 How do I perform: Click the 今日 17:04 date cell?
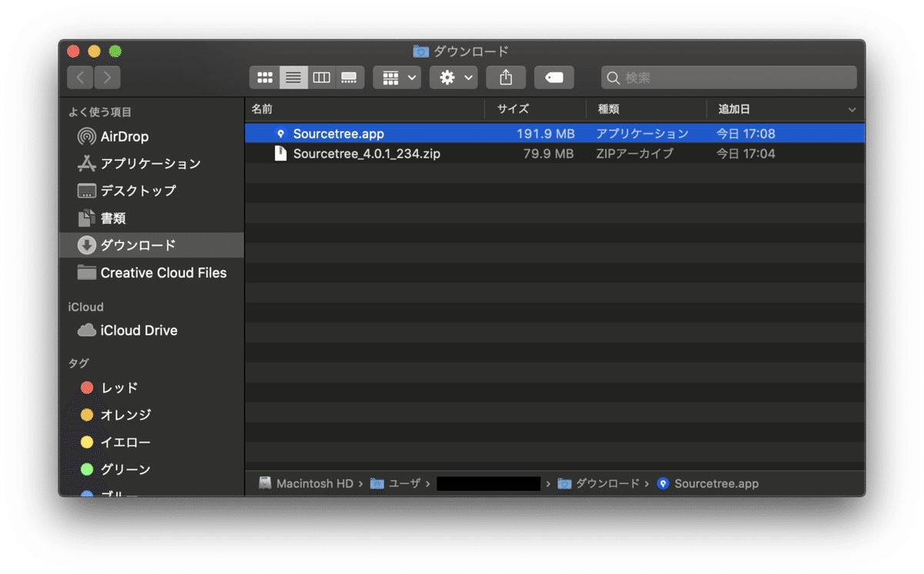pyautogui.click(x=745, y=153)
